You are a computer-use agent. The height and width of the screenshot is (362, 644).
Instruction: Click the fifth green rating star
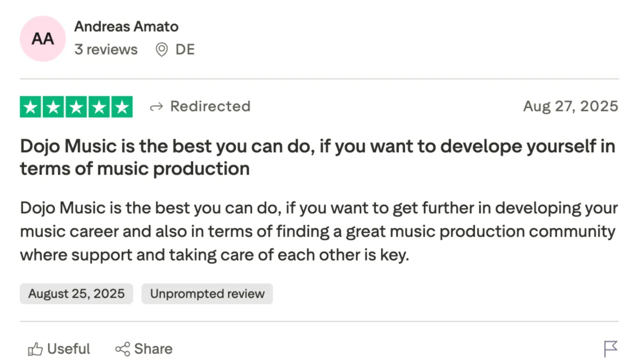click(121, 107)
